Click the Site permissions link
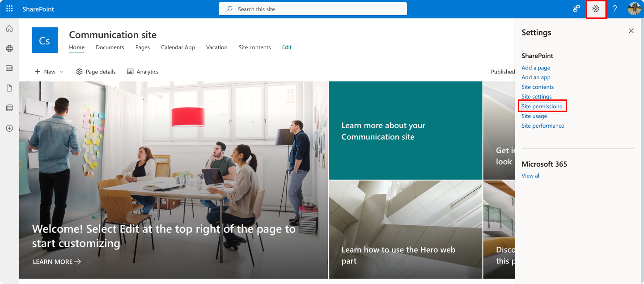The height and width of the screenshot is (284, 644). [542, 107]
